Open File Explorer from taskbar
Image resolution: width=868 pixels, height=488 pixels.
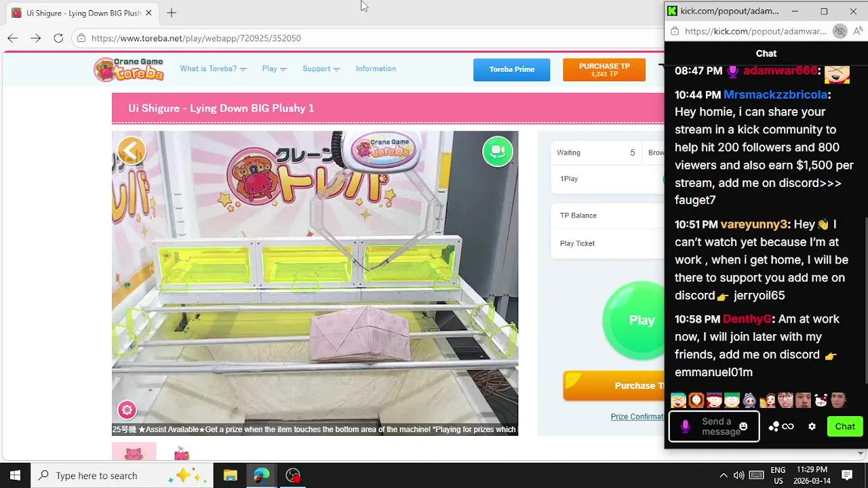(x=230, y=475)
